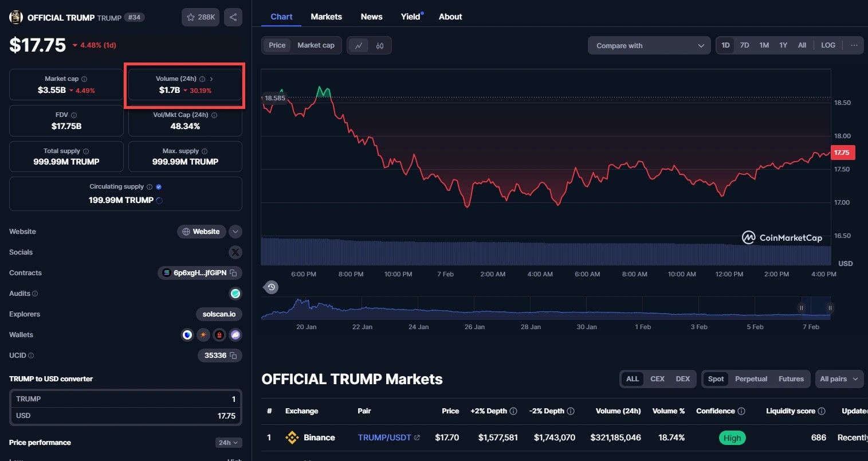The height and width of the screenshot is (461, 868).
Task: Select the candlestick chart type
Action: coord(380,45)
